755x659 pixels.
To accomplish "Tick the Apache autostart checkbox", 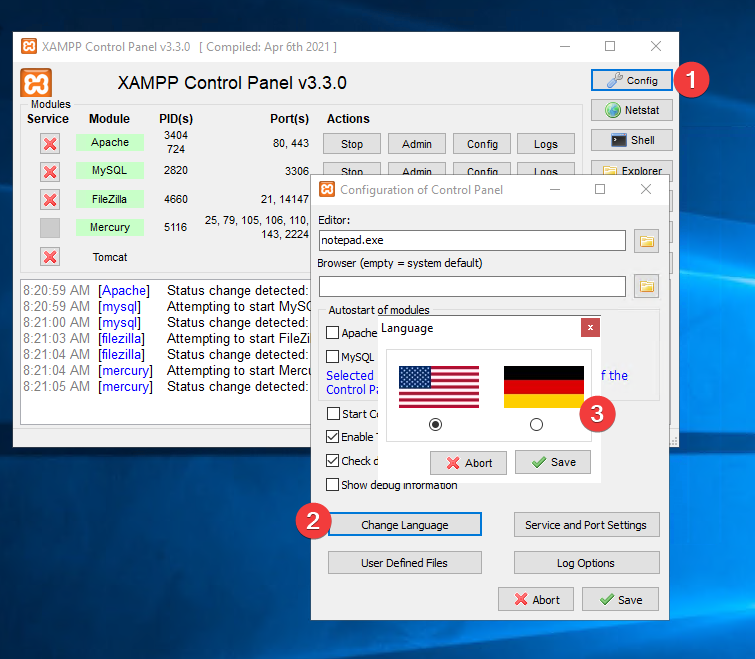I will click(x=332, y=333).
